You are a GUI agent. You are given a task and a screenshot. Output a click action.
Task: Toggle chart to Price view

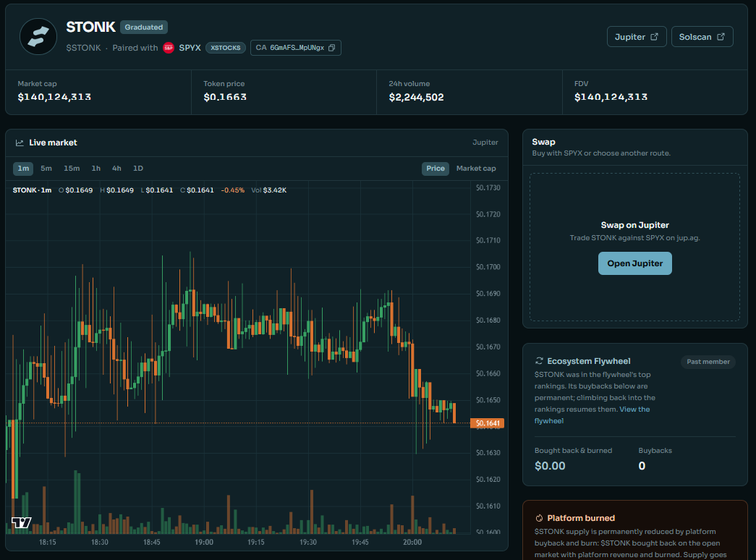[x=436, y=169]
